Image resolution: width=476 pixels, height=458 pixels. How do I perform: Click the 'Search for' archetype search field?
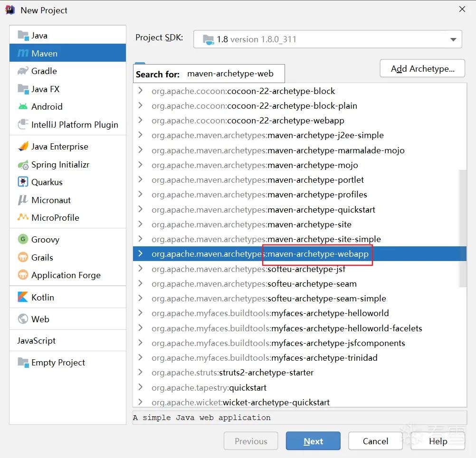click(209, 74)
